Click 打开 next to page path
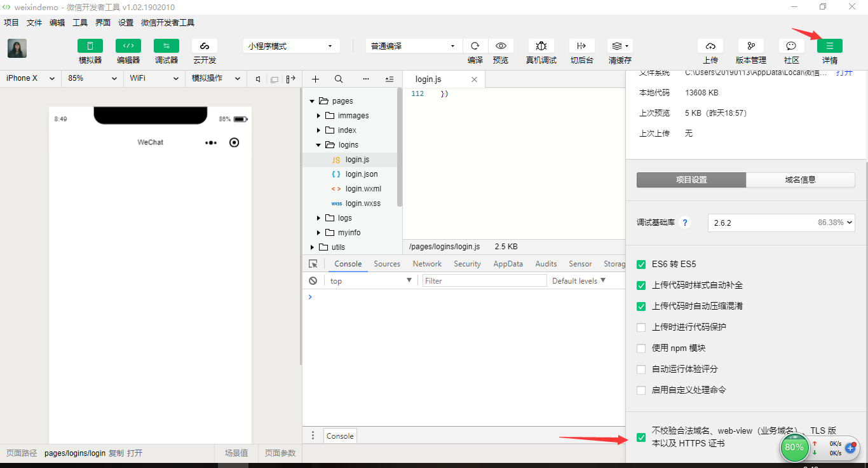Viewport: 868px width, 468px height. coord(135,453)
